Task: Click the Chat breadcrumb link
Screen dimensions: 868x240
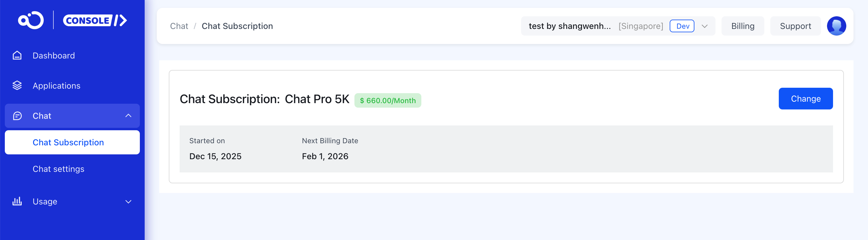Action: click(179, 26)
